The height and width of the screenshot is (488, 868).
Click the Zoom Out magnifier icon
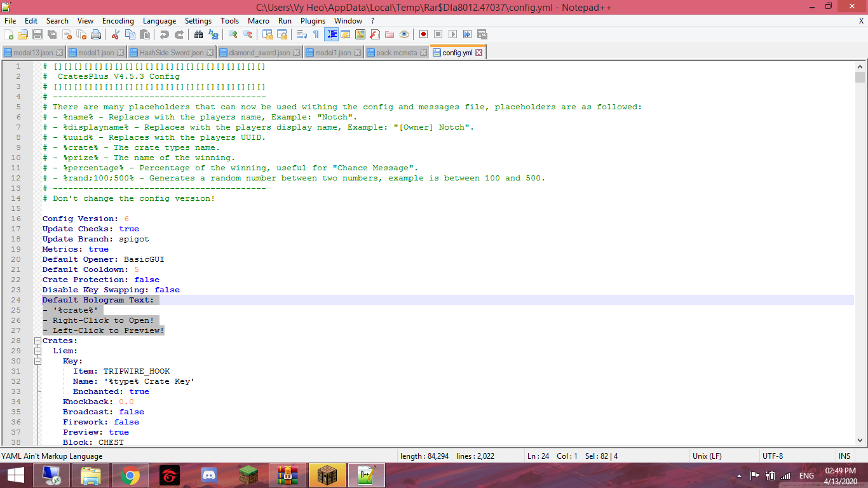pos(248,34)
